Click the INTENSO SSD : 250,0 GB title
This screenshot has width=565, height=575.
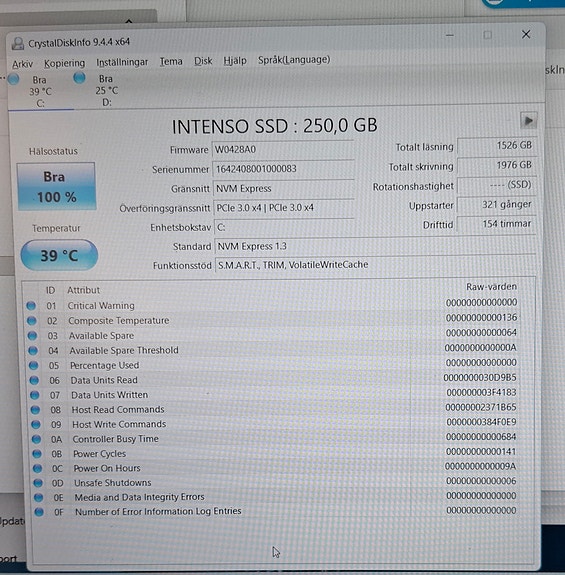274,126
